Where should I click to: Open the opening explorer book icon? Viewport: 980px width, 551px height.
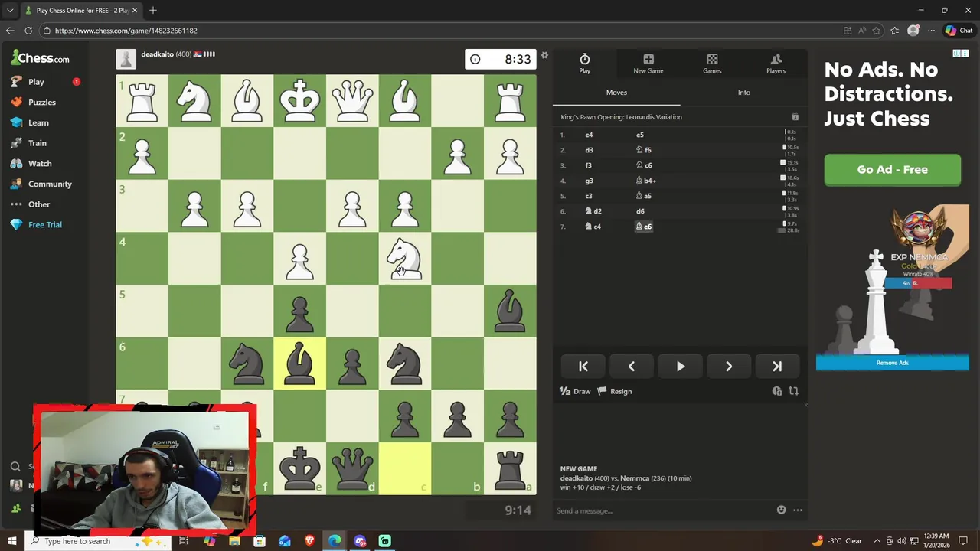[x=795, y=117]
